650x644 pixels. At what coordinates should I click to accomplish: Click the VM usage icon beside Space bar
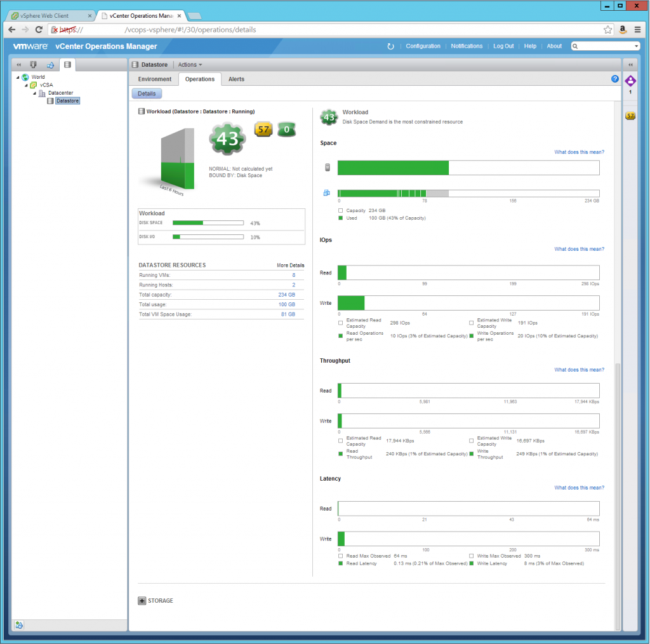[327, 193]
